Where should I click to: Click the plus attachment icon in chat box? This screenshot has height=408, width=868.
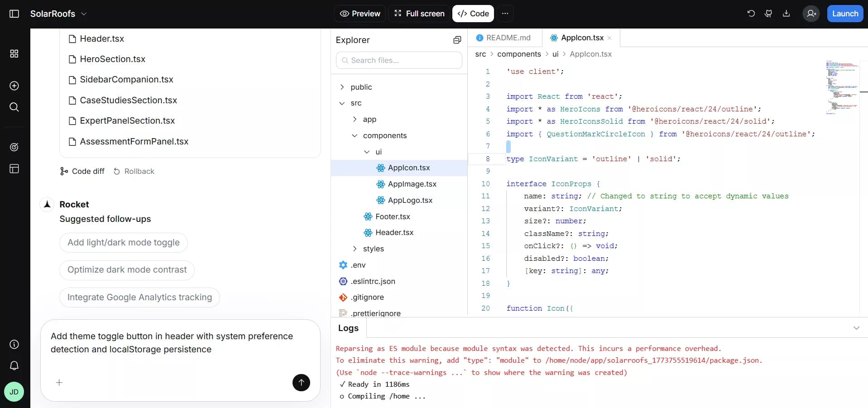[x=59, y=383]
